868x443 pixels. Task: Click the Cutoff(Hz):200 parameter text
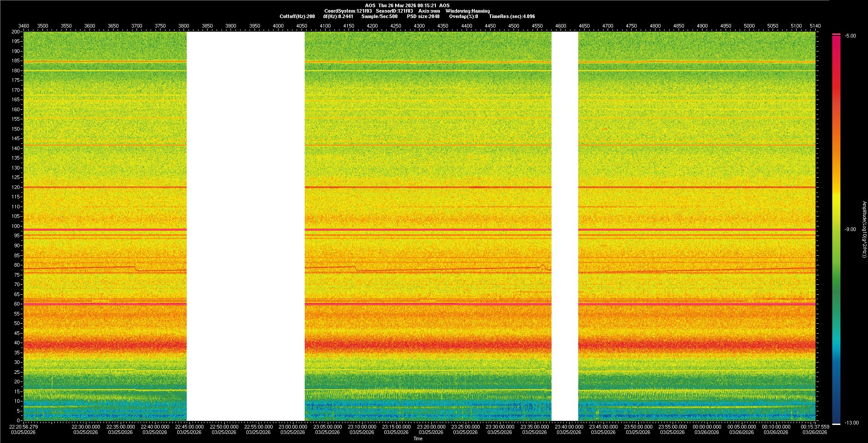pyautogui.click(x=297, y=16)
